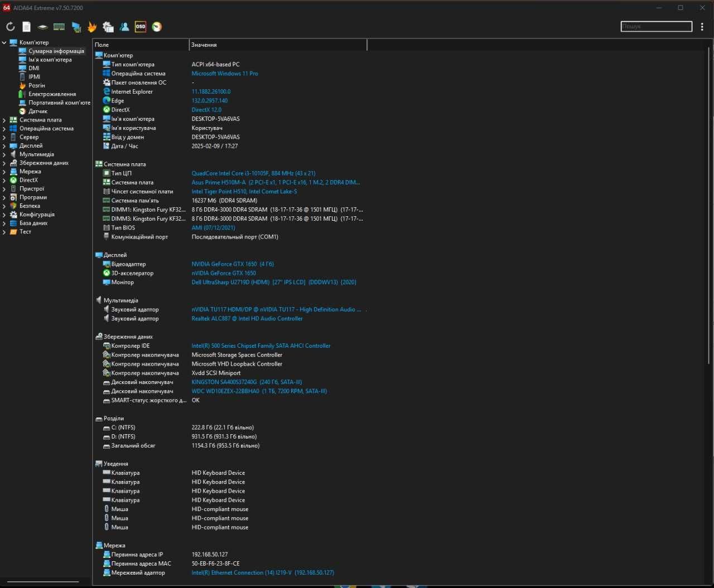Open the three-dot menu button
Image resolution: width=714 pixels, height=588 pixels.
pyautogui.click(x=702, y=27)
